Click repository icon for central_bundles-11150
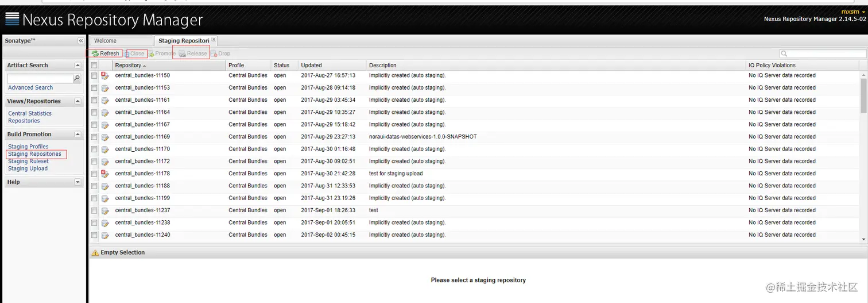The width and height of the screenshot is (868, 303). point(105,76)
